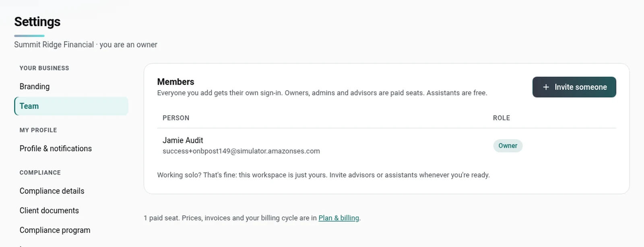Click the Working solo note text
The width and height of the screenshot is (644, 247).
point(324,175)
